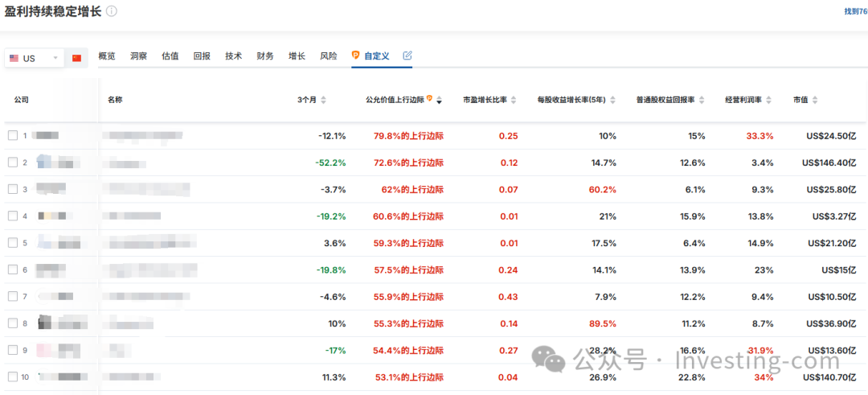
Task: Switch to the 概览 tab
Action: pyautogui.click(x=107, y=56)
